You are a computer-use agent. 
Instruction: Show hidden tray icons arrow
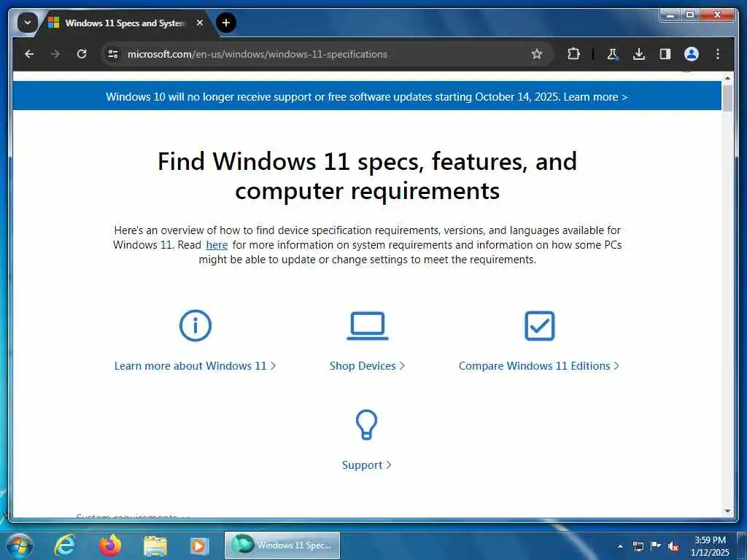pyautogui.click(x=620, y=546)
